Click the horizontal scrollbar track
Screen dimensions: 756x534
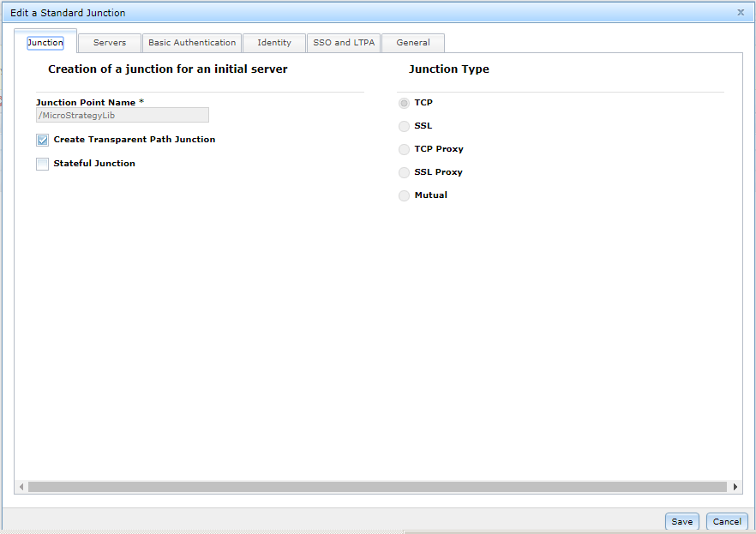[377, 487]
